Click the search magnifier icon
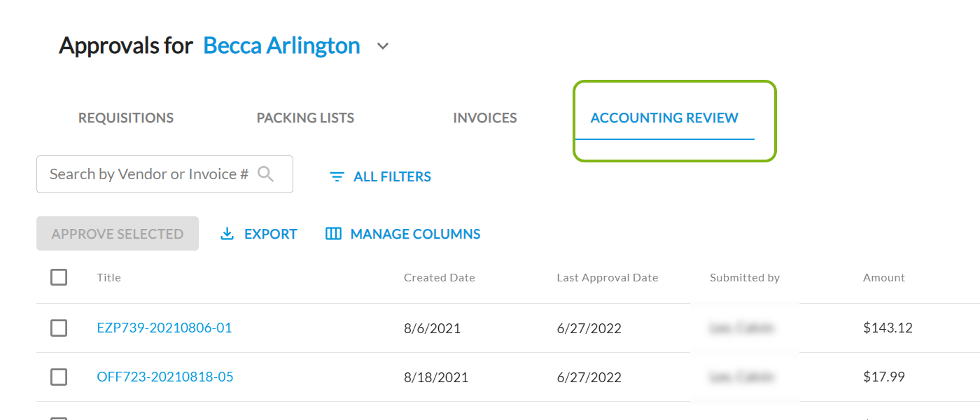 click(265, 174)
